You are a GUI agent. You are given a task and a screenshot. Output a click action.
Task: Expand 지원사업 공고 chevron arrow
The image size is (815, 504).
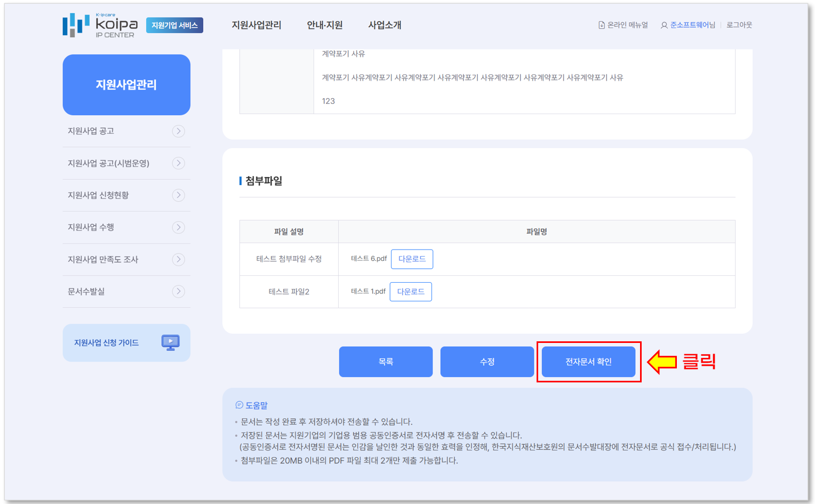(179, 131)
